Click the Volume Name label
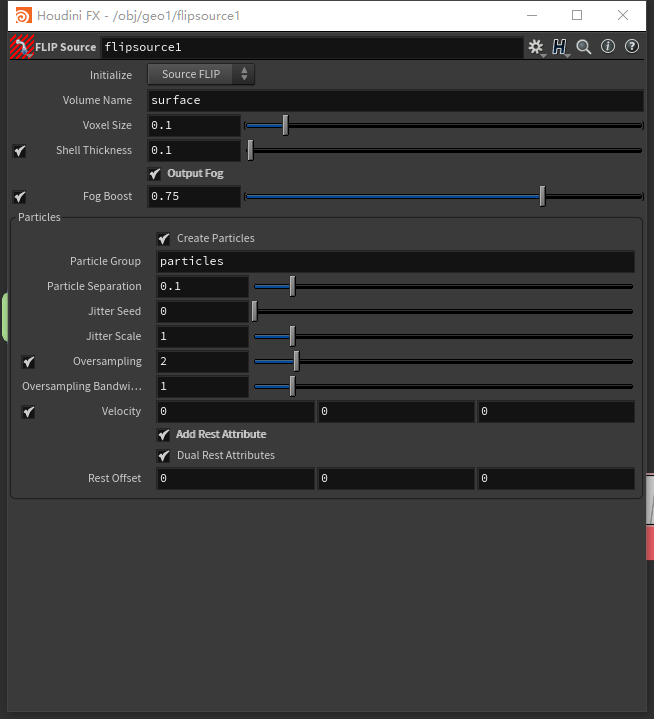This screenshot has width=654, height=719. [97, 100]
